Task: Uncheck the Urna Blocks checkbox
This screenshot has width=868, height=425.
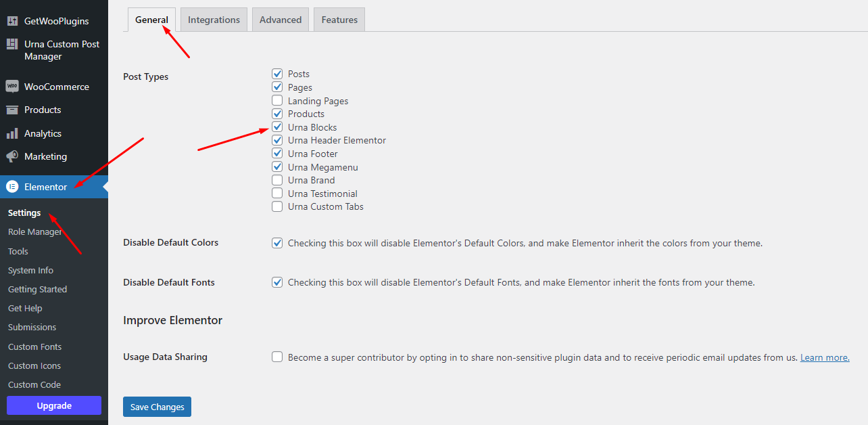Action: (277, 127)
